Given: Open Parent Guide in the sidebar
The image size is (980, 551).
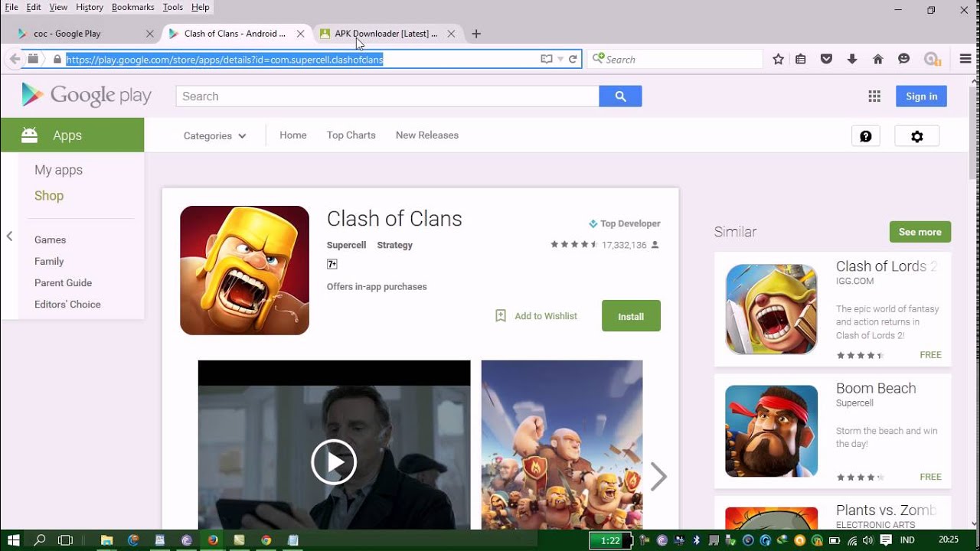Looking at the screenshot, I should tap(63, 282).
